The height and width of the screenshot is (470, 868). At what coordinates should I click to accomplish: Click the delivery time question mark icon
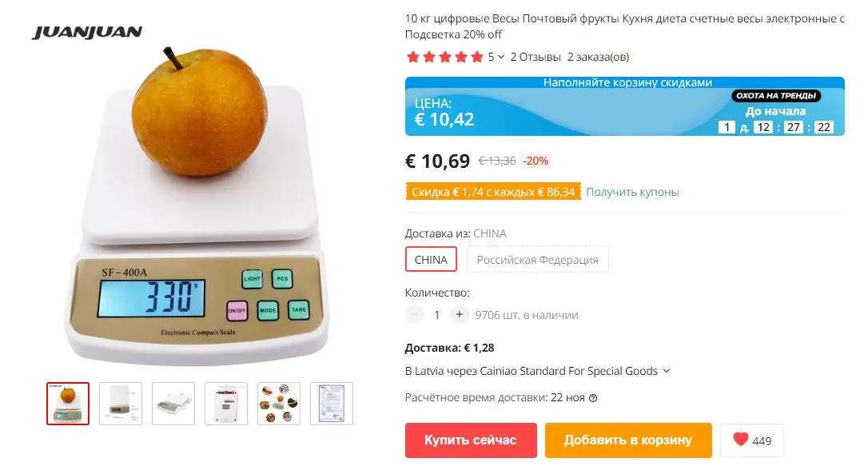pos(593,398)
